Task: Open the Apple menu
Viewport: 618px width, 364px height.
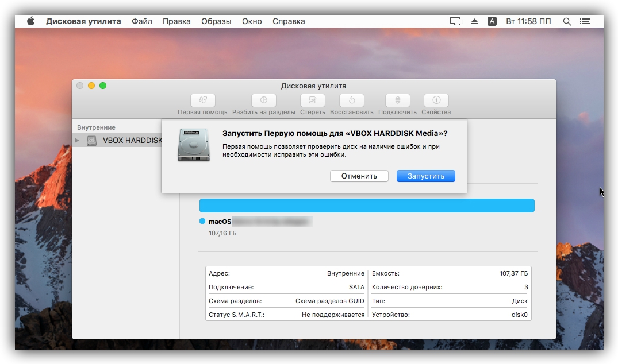Action: tap(30, 21)
